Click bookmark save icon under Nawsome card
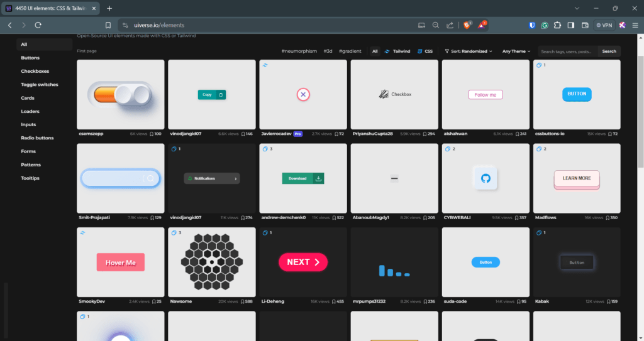Viewport: 644px width, 341px height. coord(242,301)
